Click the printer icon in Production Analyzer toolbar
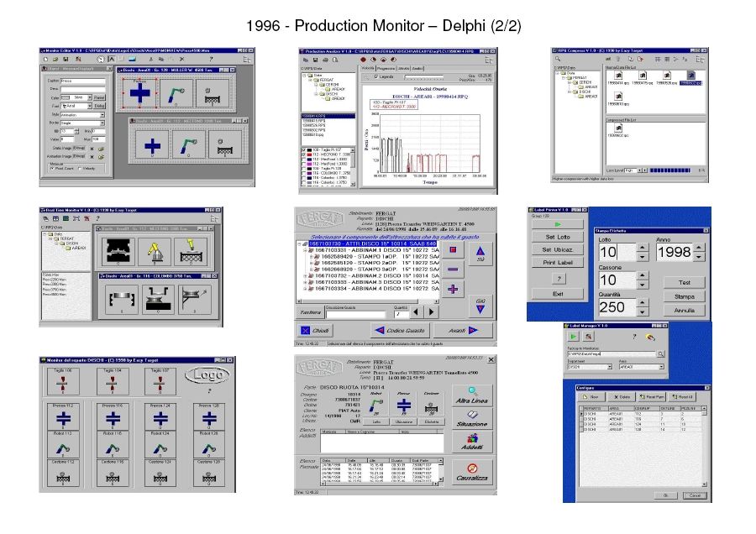This screenshot has width=756, height=534. pyautogui.click(x=325, y=60)
